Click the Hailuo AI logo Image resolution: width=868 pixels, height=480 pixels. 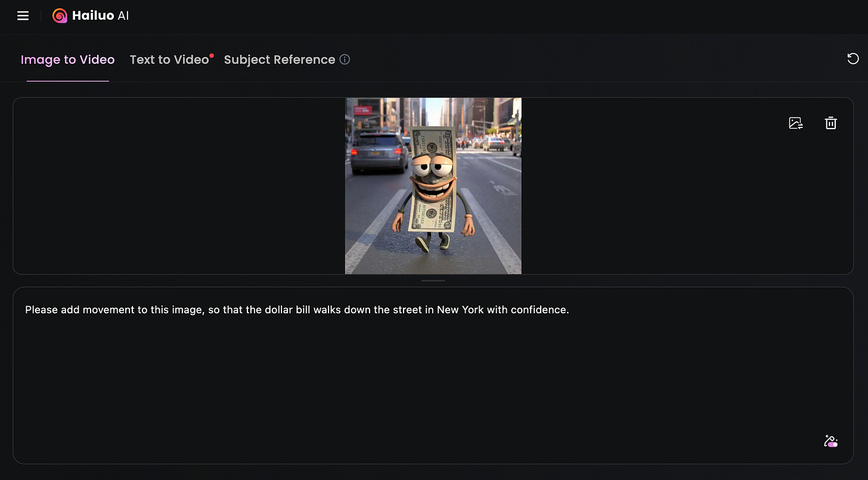[91, 16]
